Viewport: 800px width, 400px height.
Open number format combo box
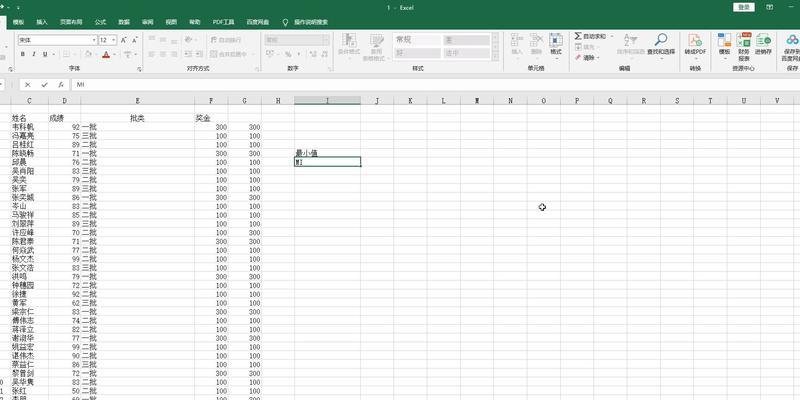297,40
